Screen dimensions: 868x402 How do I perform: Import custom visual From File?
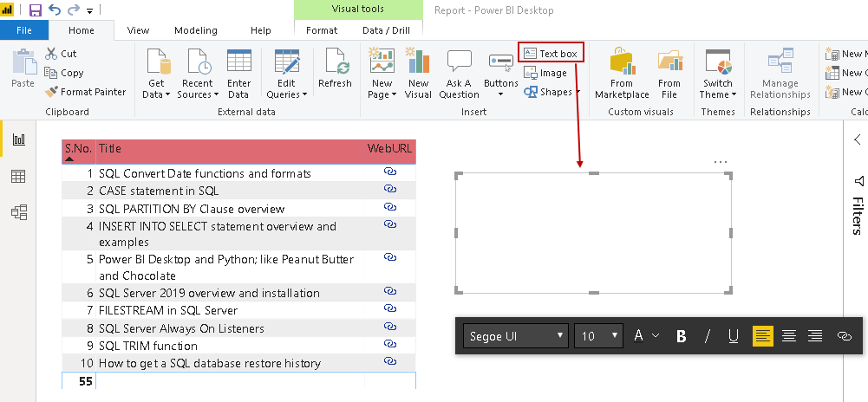[x=669, y=74]
